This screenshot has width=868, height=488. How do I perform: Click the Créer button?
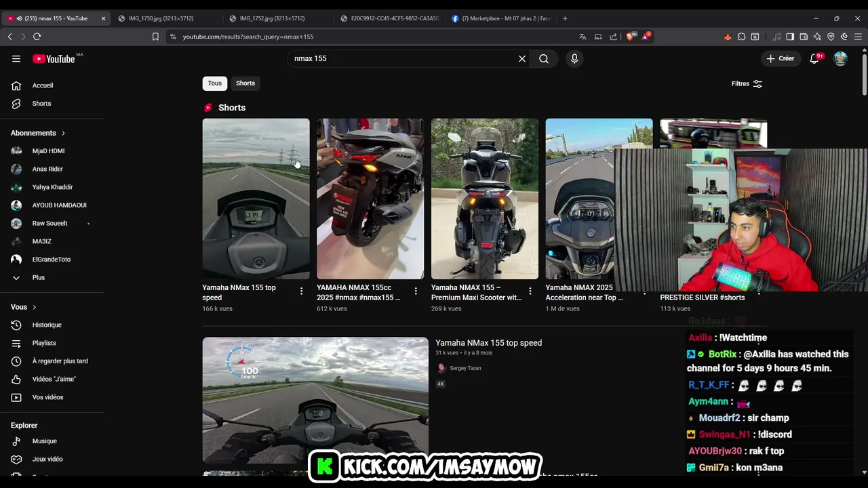click(x=780, y=59)
